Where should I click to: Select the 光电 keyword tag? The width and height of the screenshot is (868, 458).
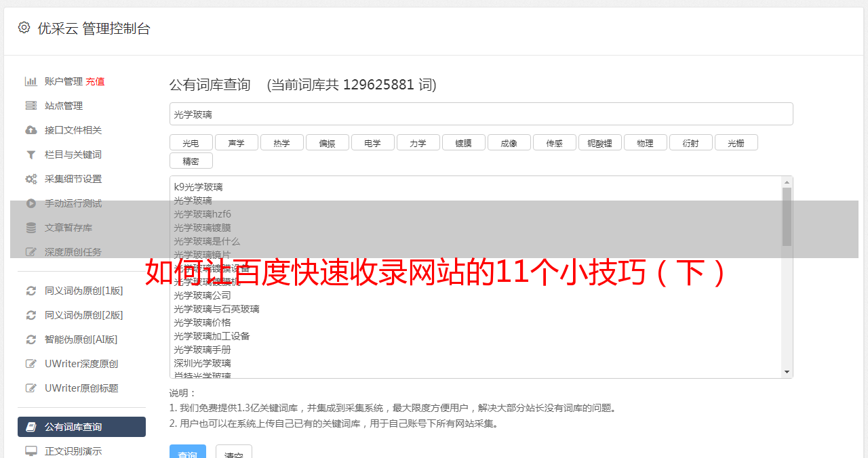point(191,142)
